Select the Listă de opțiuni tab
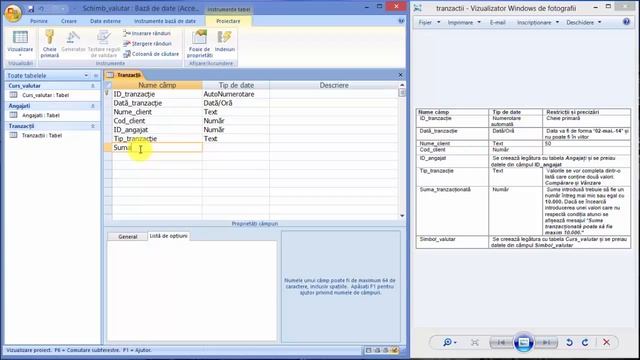This screenshot has height=360, width=640. (168, 236)
